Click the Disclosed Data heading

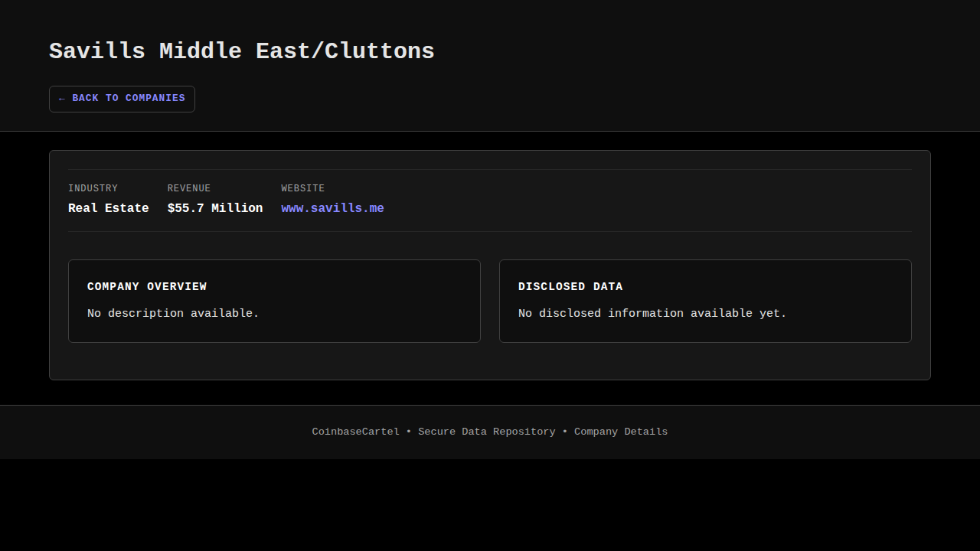point(570,286)
